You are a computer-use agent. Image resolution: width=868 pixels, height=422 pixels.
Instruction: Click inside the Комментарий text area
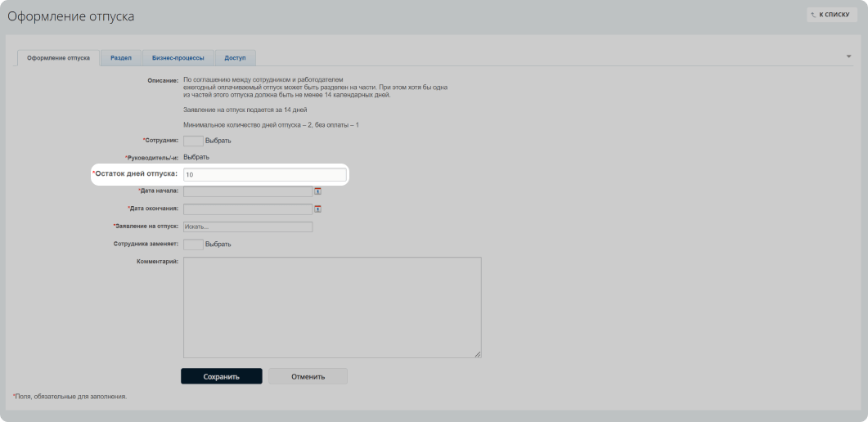331,307
